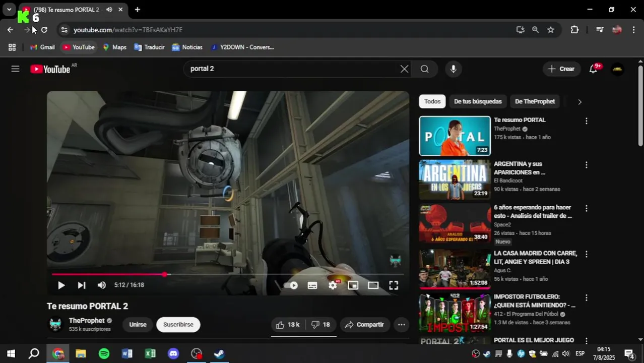
Task: Click the Unirse button
Action: 138,325
